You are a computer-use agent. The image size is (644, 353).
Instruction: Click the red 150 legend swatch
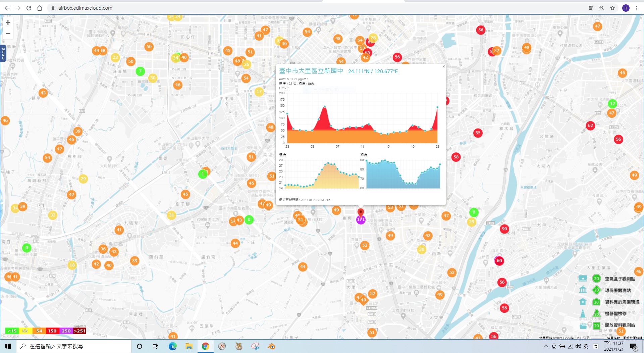[x=52, y=331]
